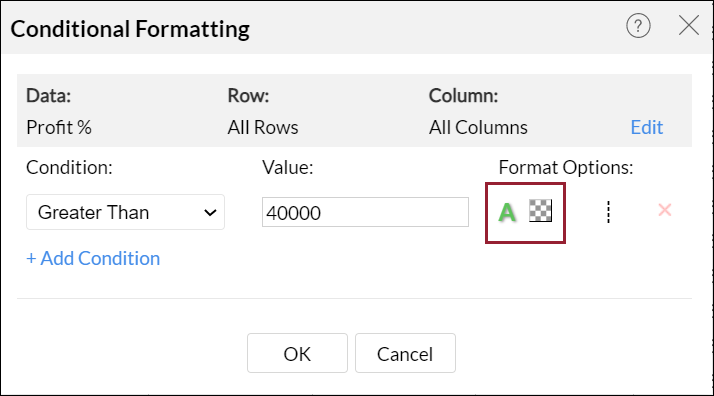This screenshot has width=714, height=396.
Task: Click the Value label above the input
Action: [x=288, y=168]
